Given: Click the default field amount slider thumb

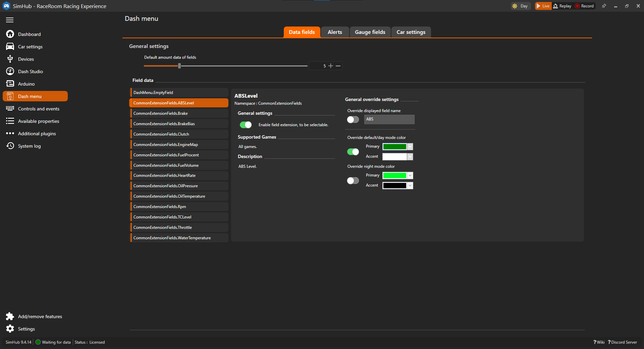Looking at the screenshot, I should 179,66.
